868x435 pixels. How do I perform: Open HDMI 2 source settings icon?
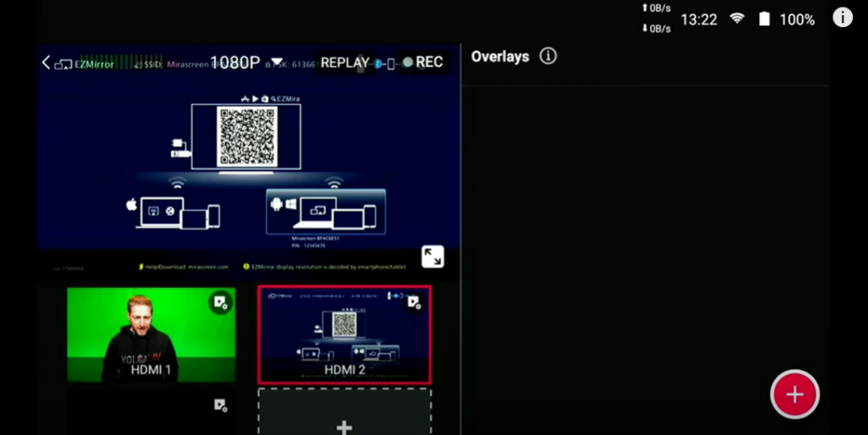[414, 302]
